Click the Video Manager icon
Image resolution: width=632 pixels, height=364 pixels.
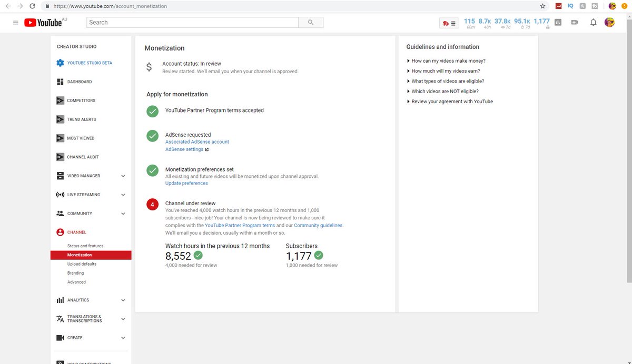click(x=60, y=176)
